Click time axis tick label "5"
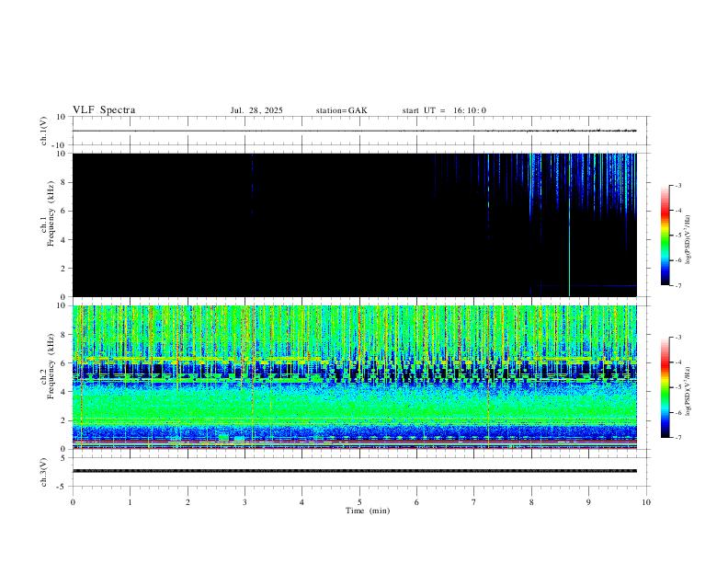The width and height of the screenshot is (728, 563). tap(359, 502)
